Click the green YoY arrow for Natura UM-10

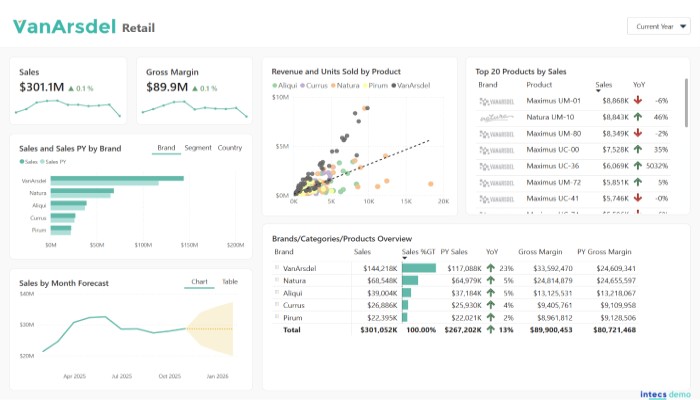pyautogui.click(x=637, y=117)
